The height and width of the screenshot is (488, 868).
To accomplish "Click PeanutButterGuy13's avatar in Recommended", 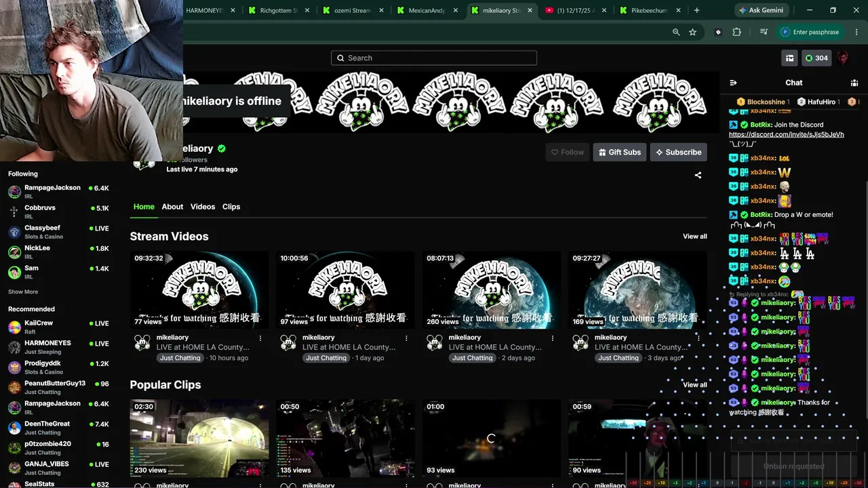I will pyautogui.click(x=14, y=387).
